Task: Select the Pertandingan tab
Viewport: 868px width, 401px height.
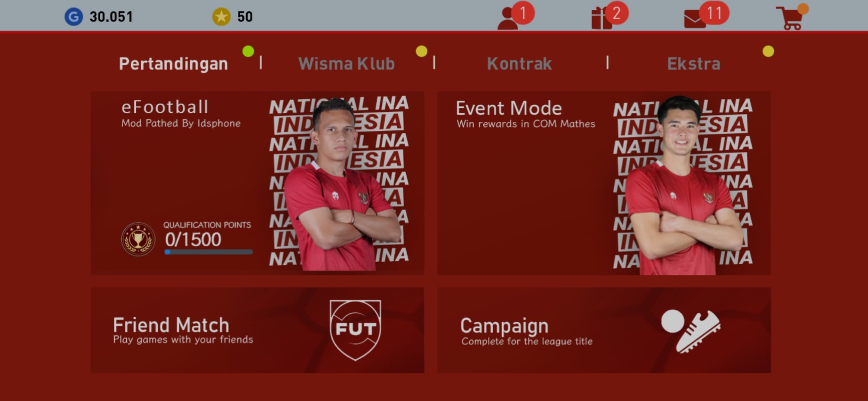Action: [173, 64]
